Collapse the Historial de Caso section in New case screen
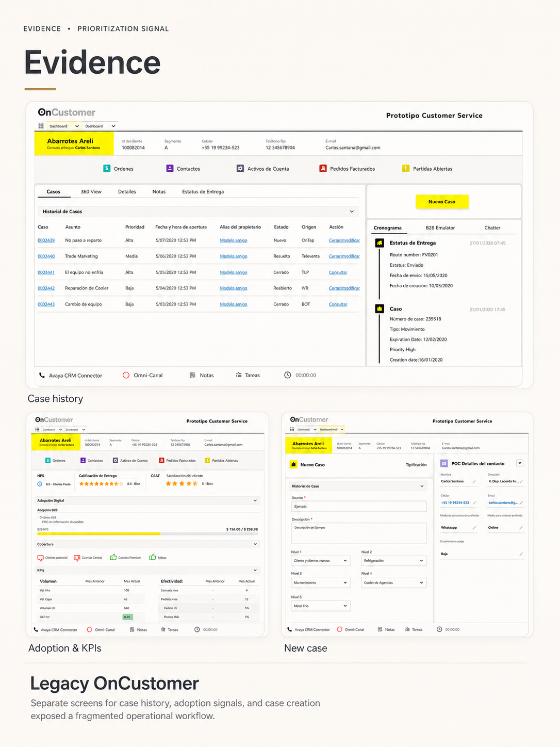The height and width of the screenshot is (747, 560). [422, 486]
